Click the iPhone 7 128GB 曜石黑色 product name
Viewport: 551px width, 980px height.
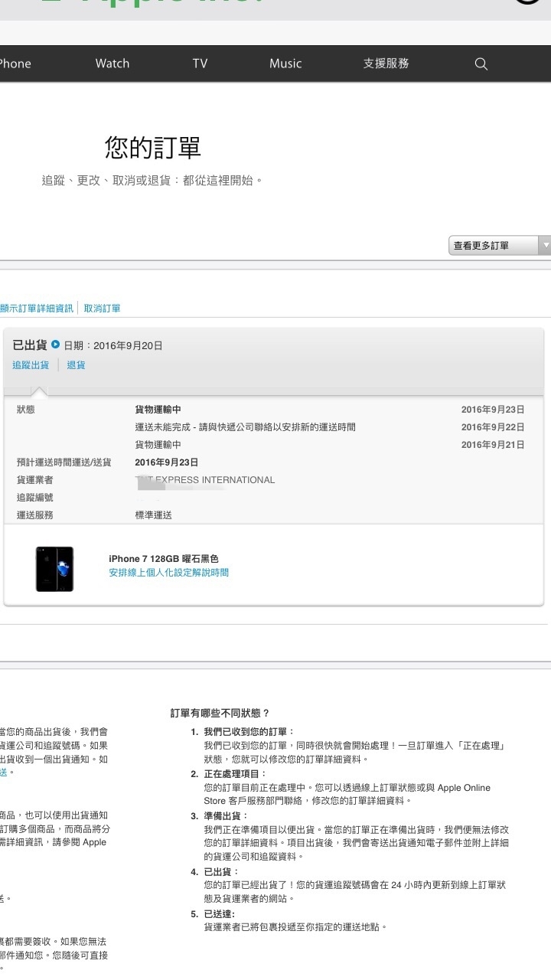tap(163, 559)
